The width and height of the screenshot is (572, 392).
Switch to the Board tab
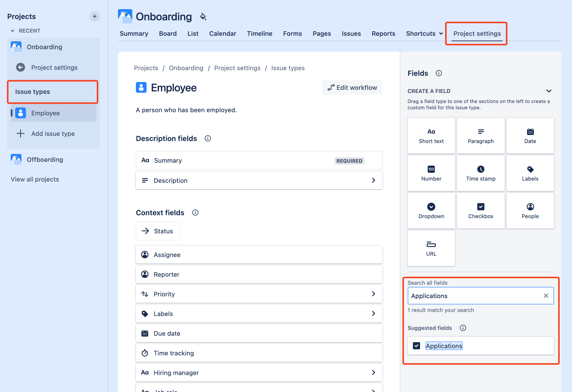168,34
